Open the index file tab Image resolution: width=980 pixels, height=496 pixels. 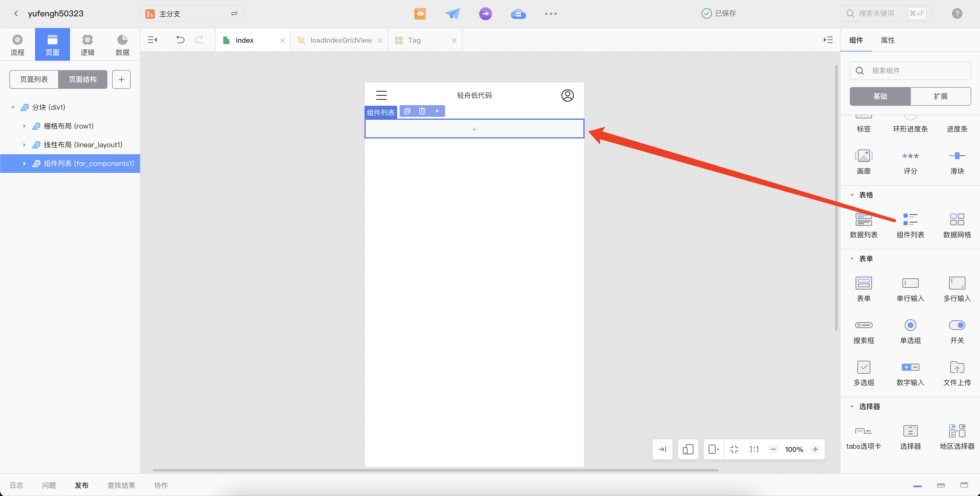click(x=244, y=40)
